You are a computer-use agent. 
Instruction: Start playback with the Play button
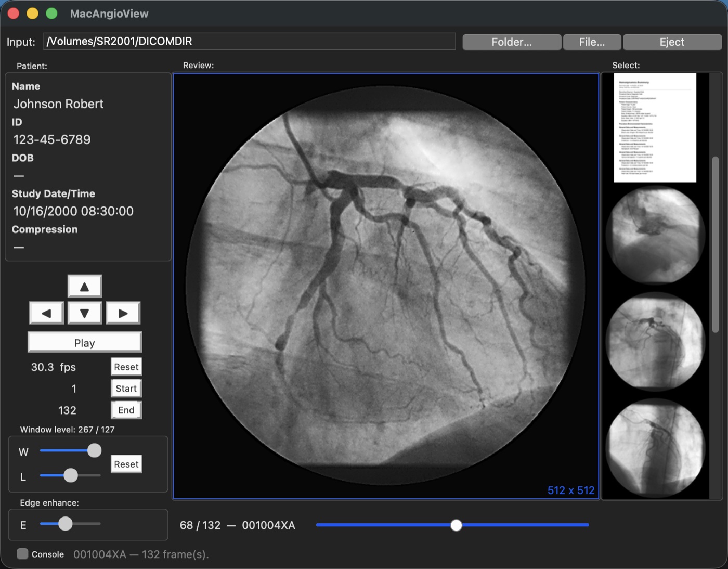pyautogui.click(x=85, y=343)
